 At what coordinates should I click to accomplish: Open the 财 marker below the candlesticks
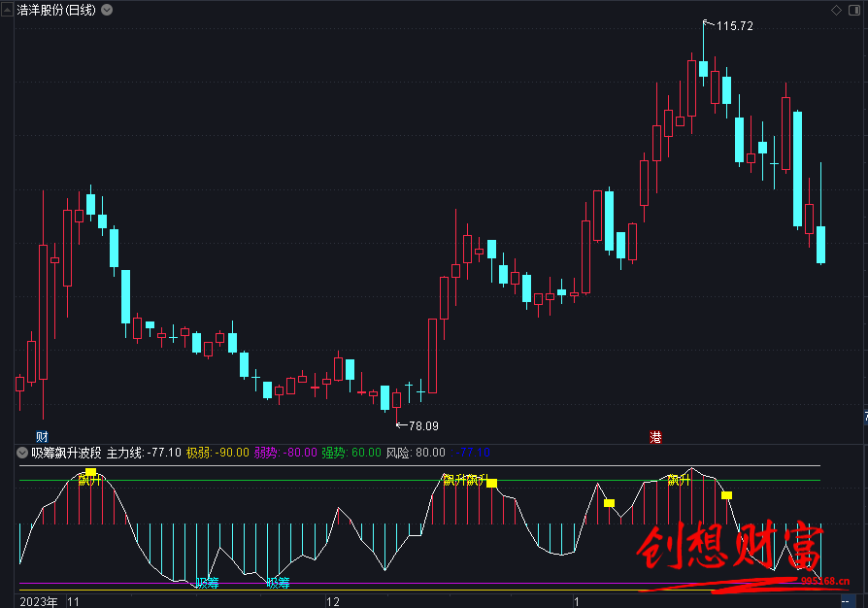42,437
